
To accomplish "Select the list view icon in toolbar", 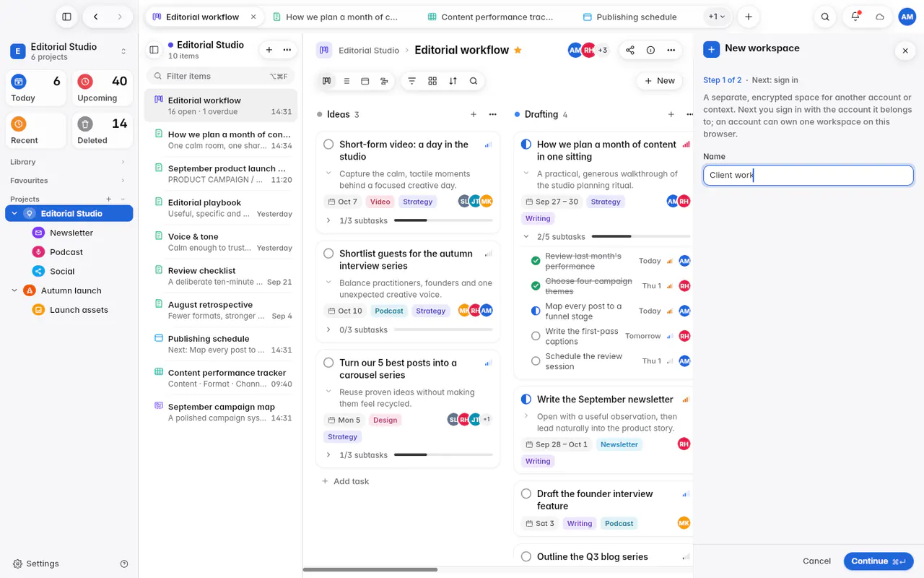I will tap(346, 81).
